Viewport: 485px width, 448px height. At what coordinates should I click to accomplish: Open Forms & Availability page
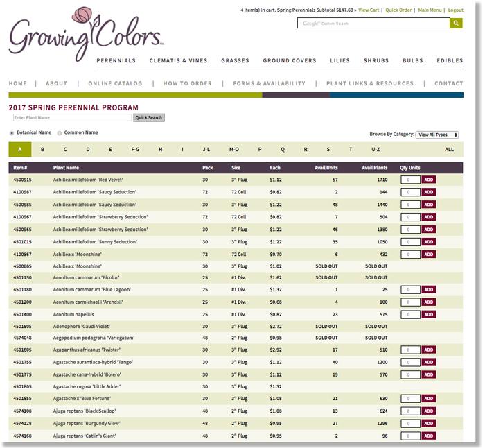(269, 83)
